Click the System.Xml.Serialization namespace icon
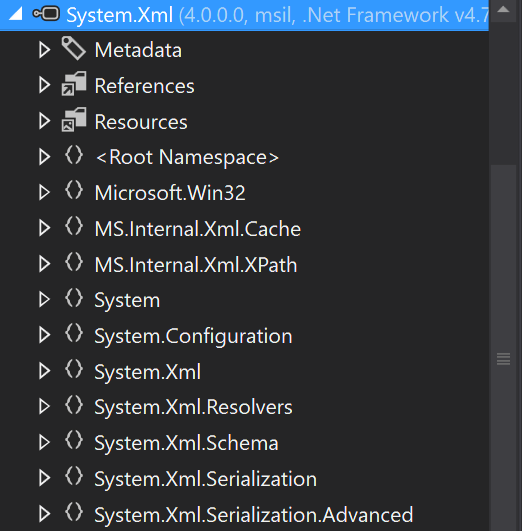 pyautogui.click(x=74, y=476)
